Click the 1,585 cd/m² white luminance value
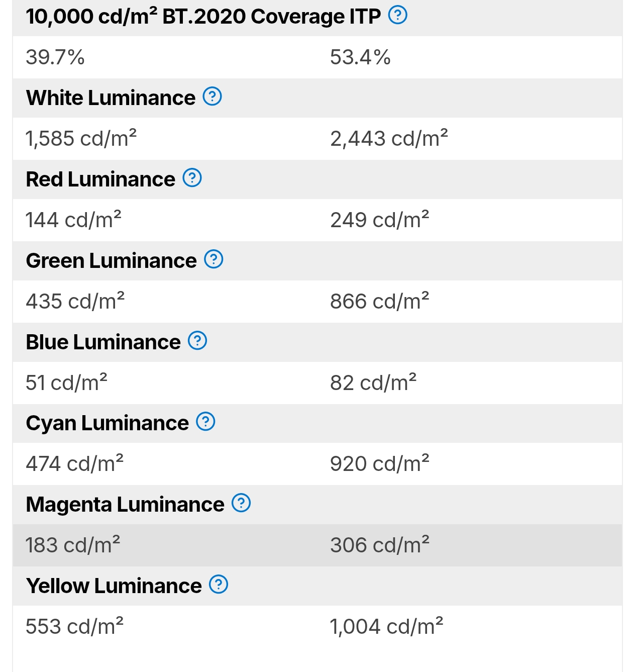Screen dimensions: 635x672 tap(81, 138)
